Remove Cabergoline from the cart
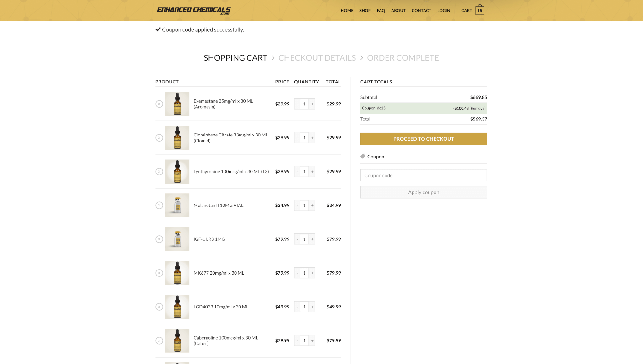The image size is (643, 364). (x=159, y=340)
